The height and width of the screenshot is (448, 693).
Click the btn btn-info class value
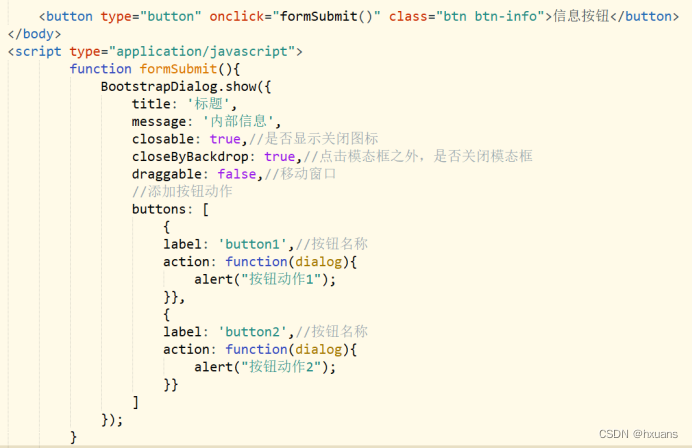(x=490, y=16)
